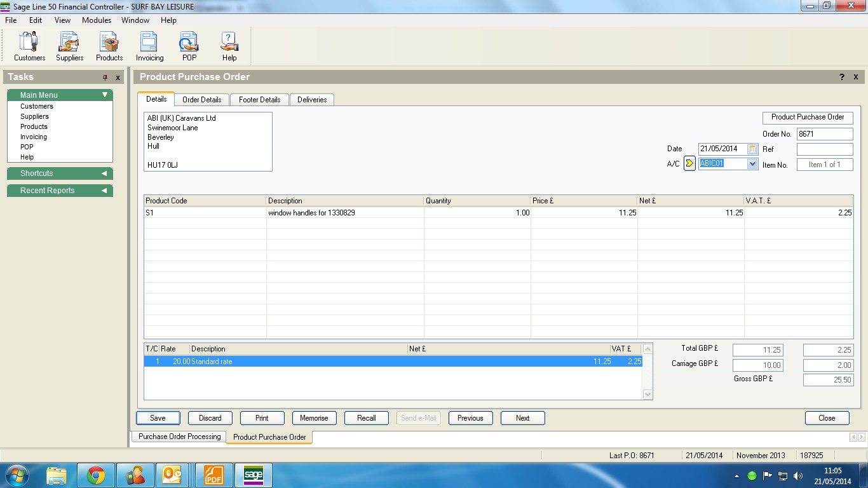Collapse the Main Menu section
The height and width of the screenshot is (488, 868).
pos(105,95)
